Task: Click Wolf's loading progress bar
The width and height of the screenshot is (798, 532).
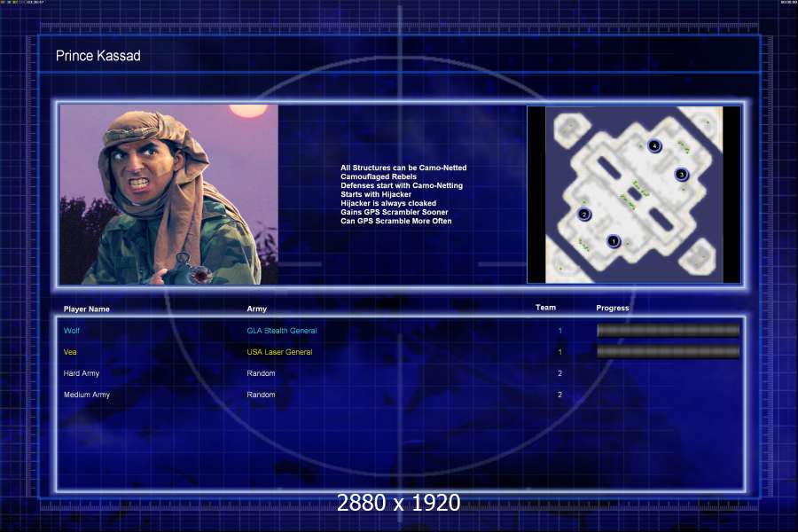Action: (669, 331)
